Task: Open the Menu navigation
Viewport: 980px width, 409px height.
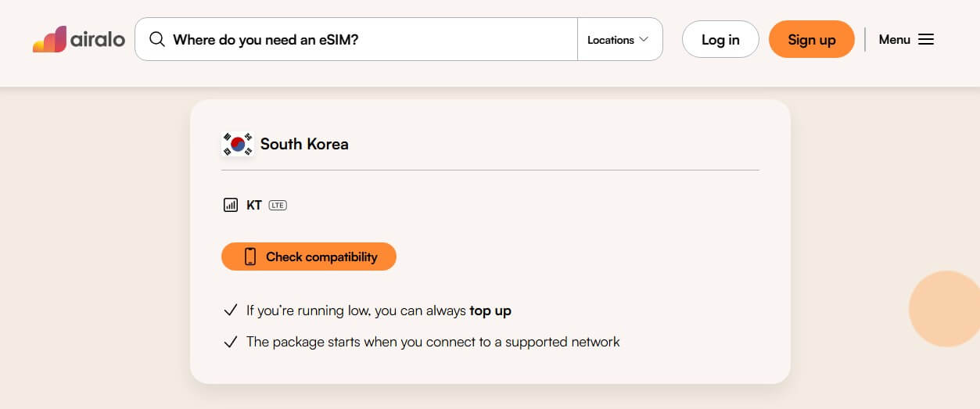Action: click(906, 39)
